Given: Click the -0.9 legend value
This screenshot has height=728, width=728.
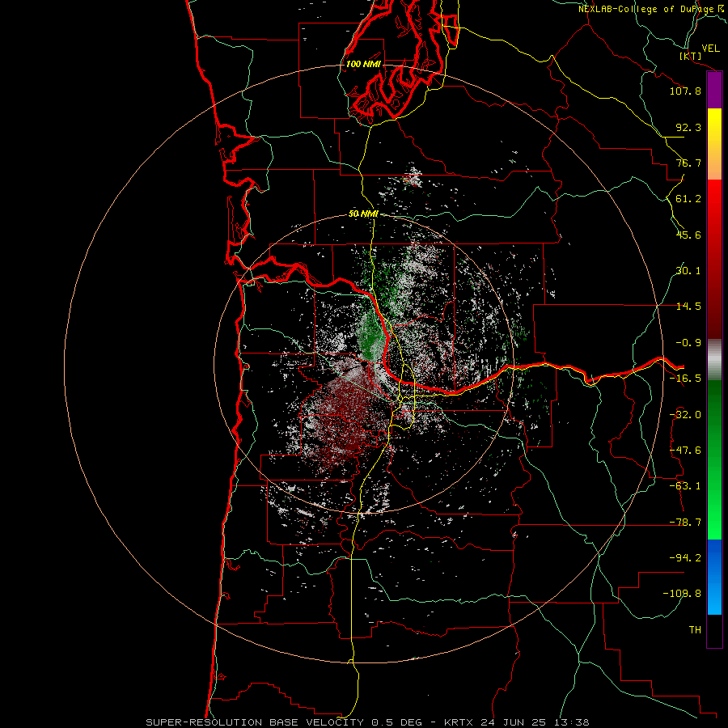Looking at the screenshot, I should click(x=688, y=343).
